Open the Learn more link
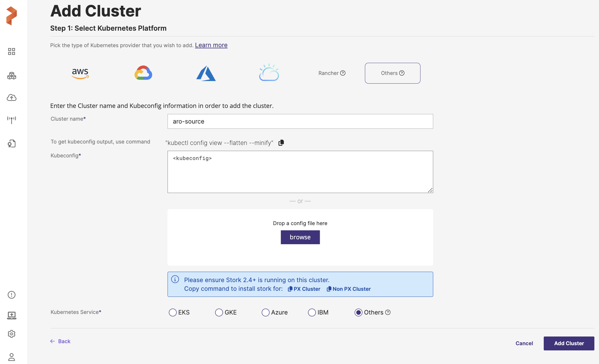This screenshot has height=364, width=599. click(x=211, y=45)
